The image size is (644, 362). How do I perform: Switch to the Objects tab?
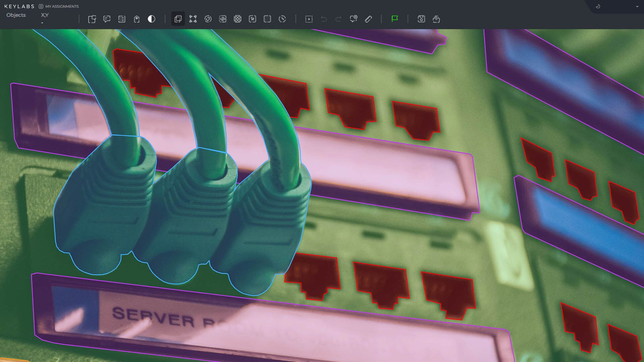coord(16,15)
